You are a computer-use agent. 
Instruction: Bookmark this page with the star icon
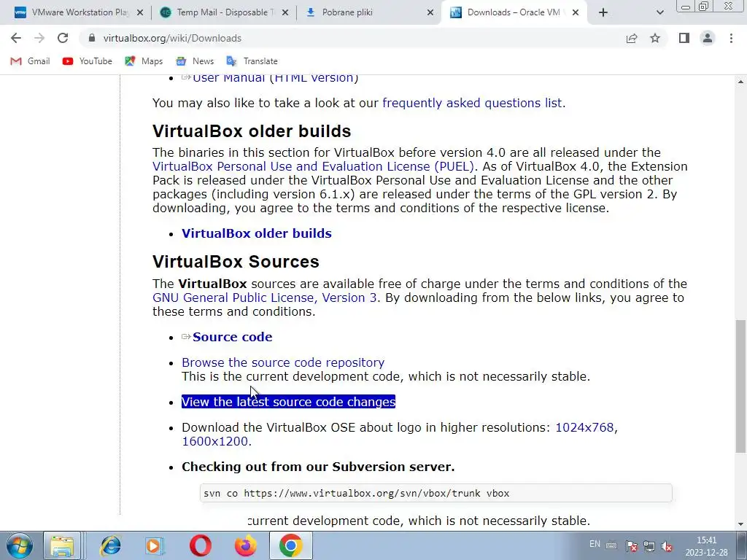click(655, 38)
